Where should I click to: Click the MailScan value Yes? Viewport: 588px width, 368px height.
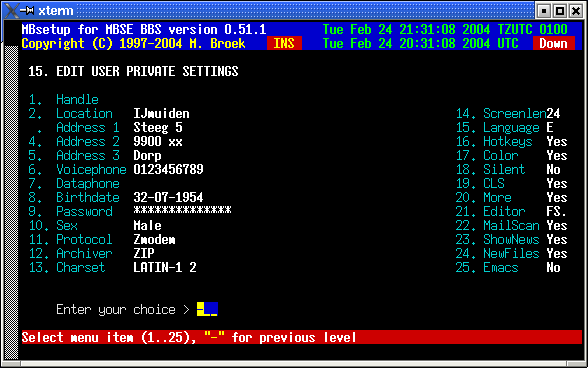557,225
